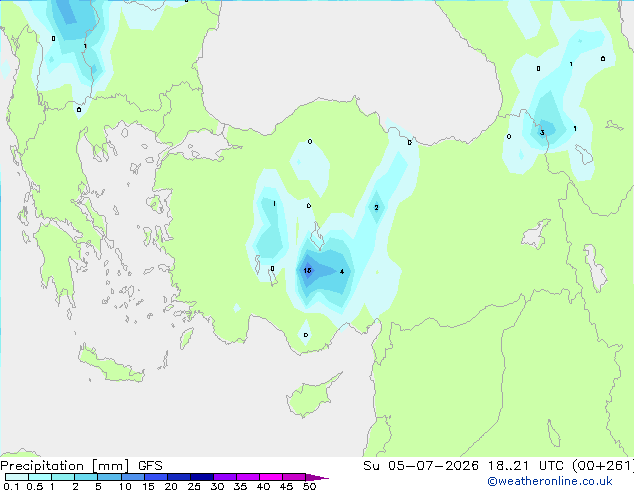Select the magenta legend swatch between 40 and 45
This screenshot has width=634, height=490.
pyautogui.click(x=271, y=477)
